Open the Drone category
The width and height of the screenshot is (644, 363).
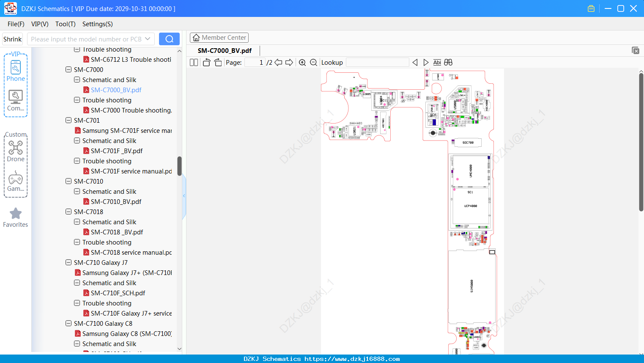coord(16,151)
